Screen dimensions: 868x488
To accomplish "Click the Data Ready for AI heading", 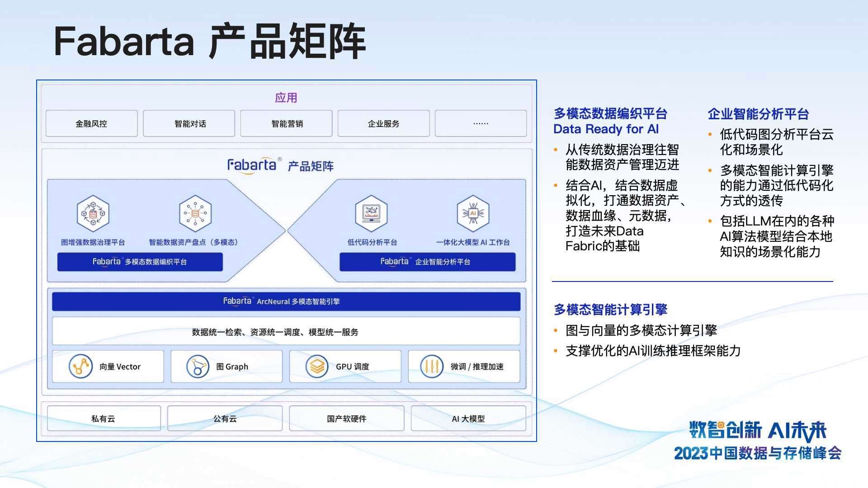I will click(x=606, y=129).
